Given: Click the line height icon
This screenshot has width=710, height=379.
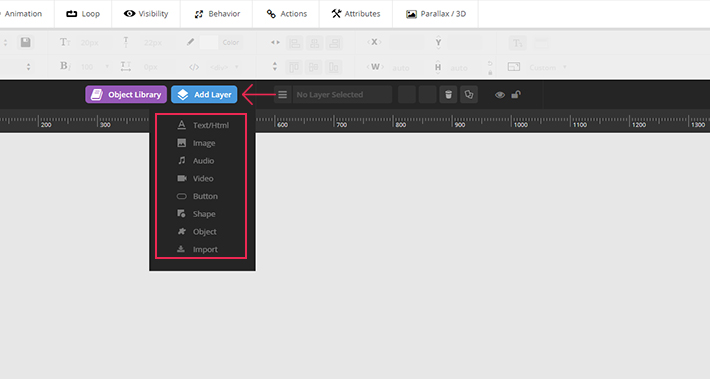Looking at the screenshot, I should (x=126, y=42).
